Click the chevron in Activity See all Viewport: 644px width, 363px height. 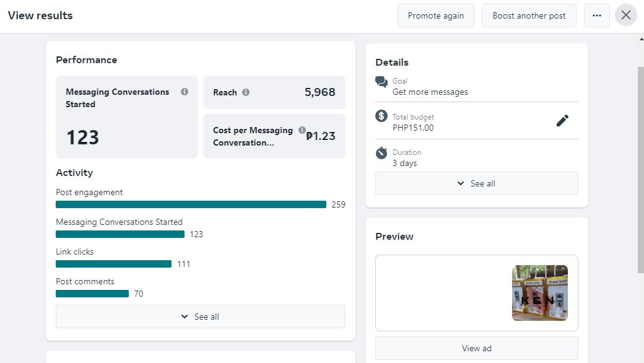pyautogui.click(x=185, y=317)
